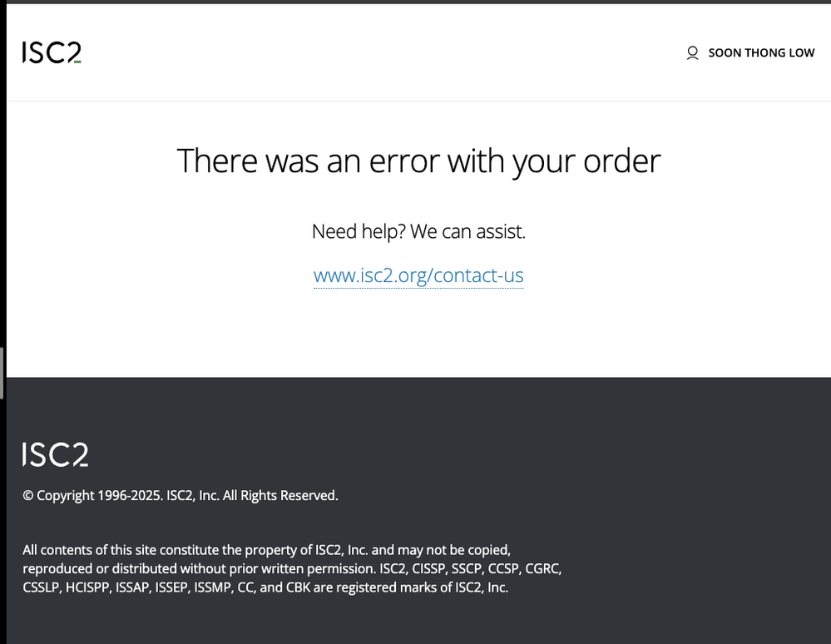
Task: Click the ISC2 logo in the header
Action: tap(52, 52)
